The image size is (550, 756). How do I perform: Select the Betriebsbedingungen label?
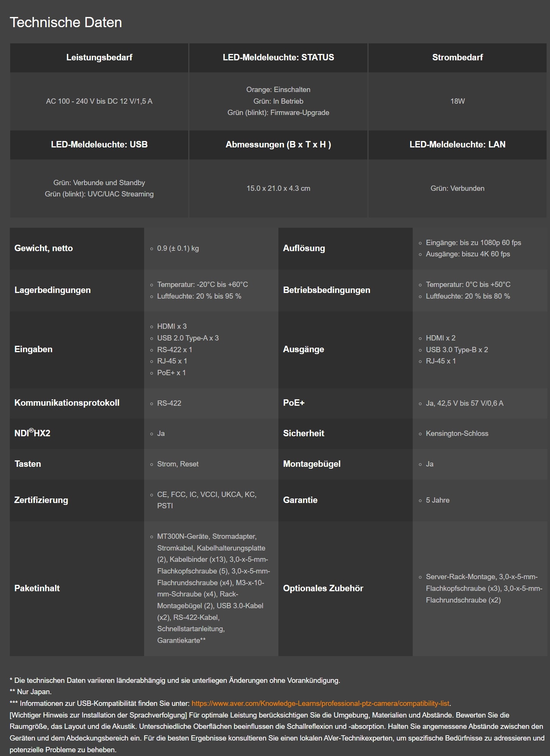pyautogui.click(x=327, y=290)
